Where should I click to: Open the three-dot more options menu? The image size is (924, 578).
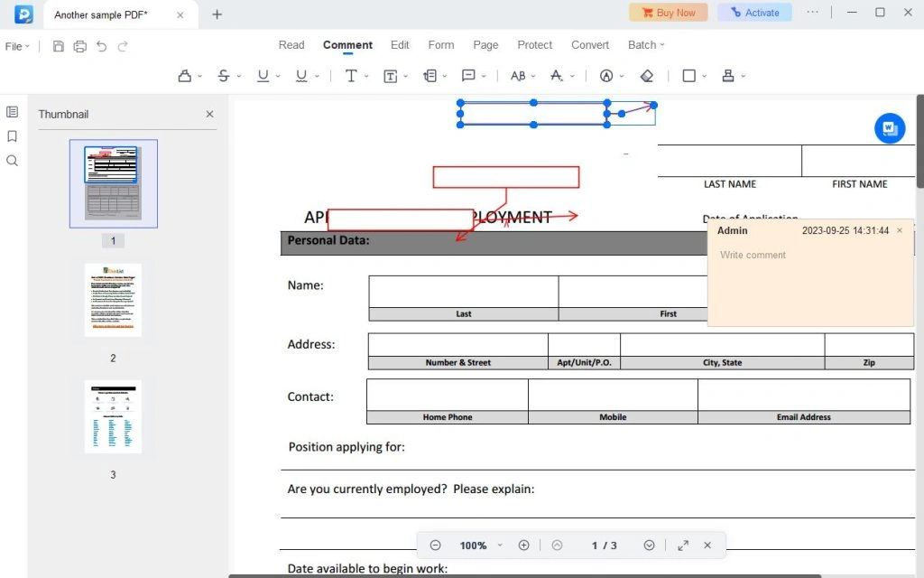[x=813, y=12]
